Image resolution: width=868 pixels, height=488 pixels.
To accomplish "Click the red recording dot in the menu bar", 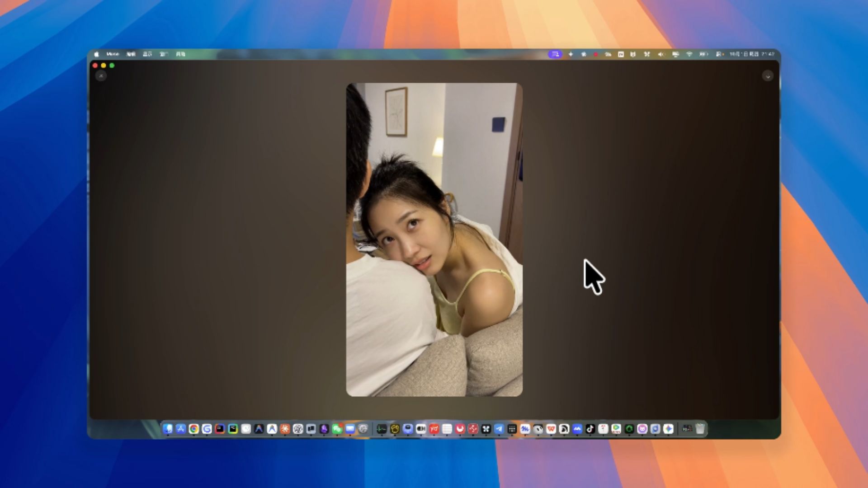I will [x=596, y=54].
